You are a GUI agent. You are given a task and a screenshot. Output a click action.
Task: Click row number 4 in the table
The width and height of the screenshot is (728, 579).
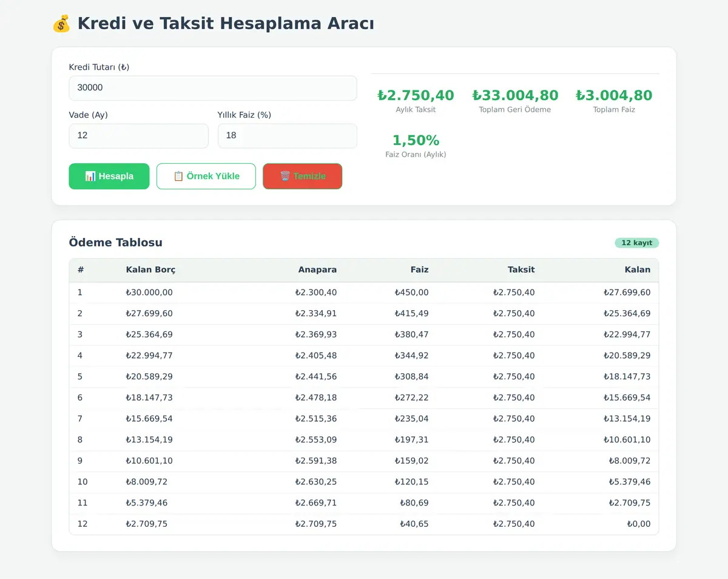click(80, 356)
